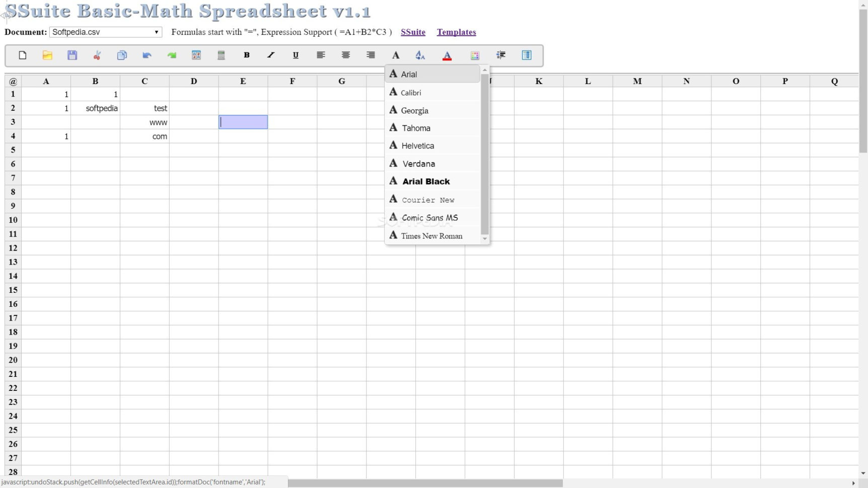Image resolution: width=868 pixels, height=488 pixels.
Task: Open the font name picker
Action: tap(396, 55)
